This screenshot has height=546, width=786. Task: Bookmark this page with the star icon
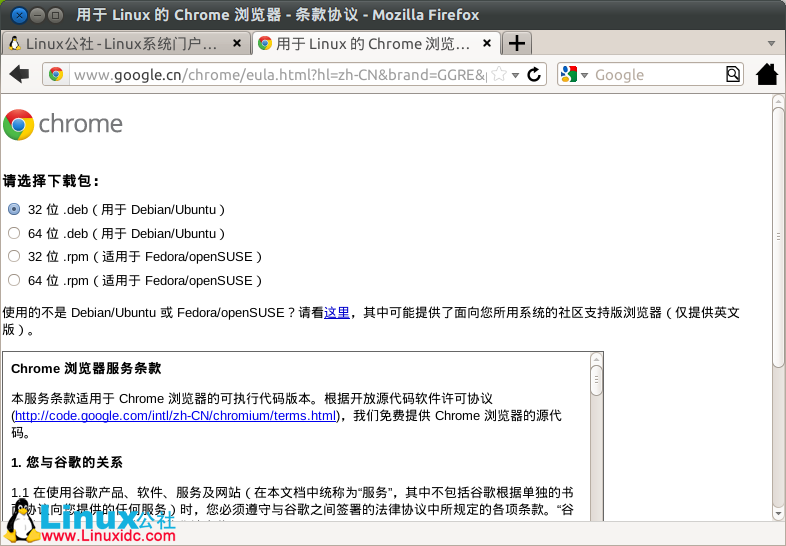point(499,74)
